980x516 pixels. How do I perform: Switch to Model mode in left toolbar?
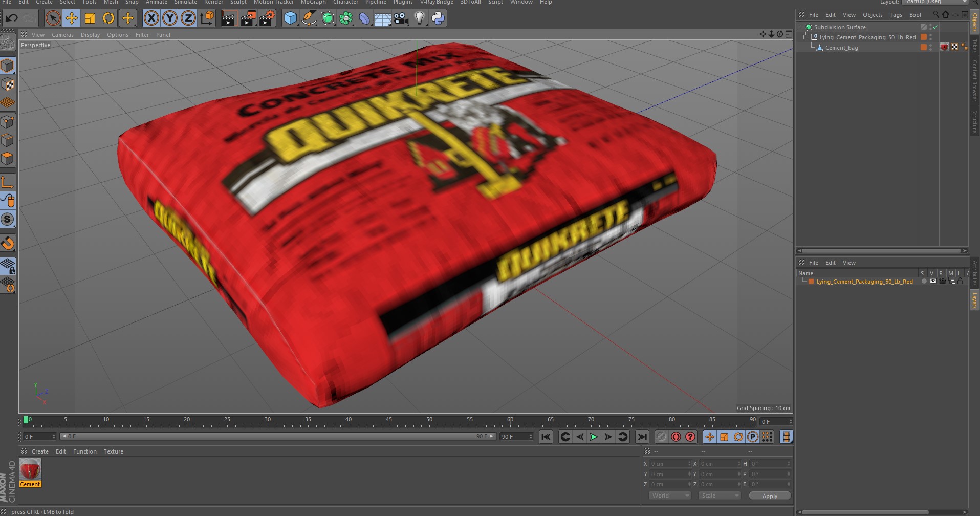coord(8,66)
